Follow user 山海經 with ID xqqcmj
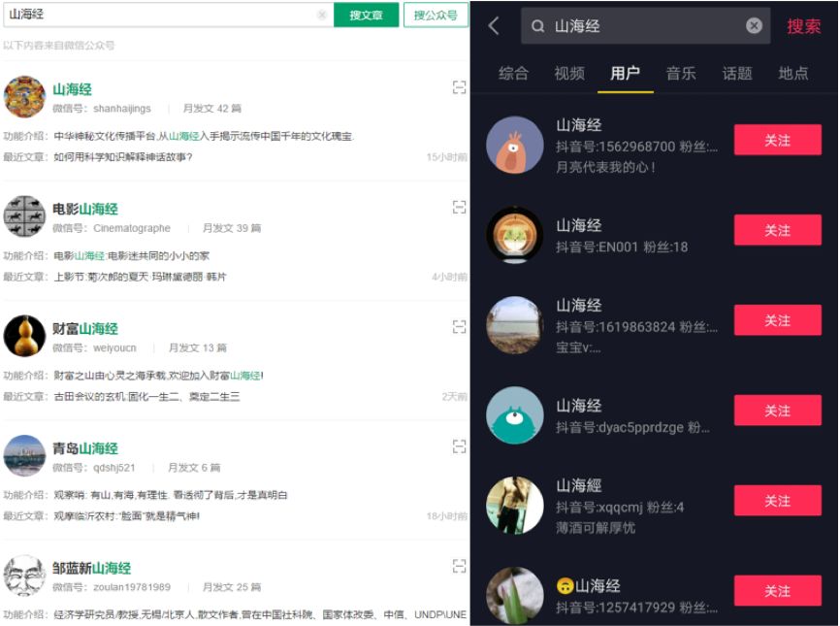Image resolution: width=840 pixels, height=626 pixels. click(777, 501)
